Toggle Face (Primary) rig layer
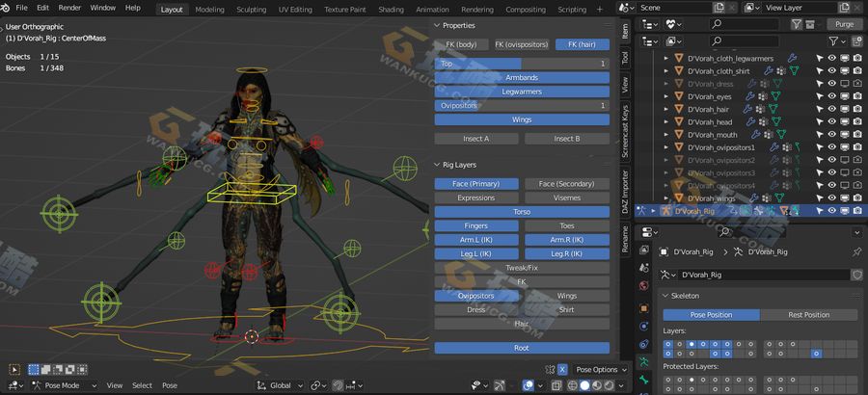The height and width of the screenshot is (395, 868). (476, 184)
